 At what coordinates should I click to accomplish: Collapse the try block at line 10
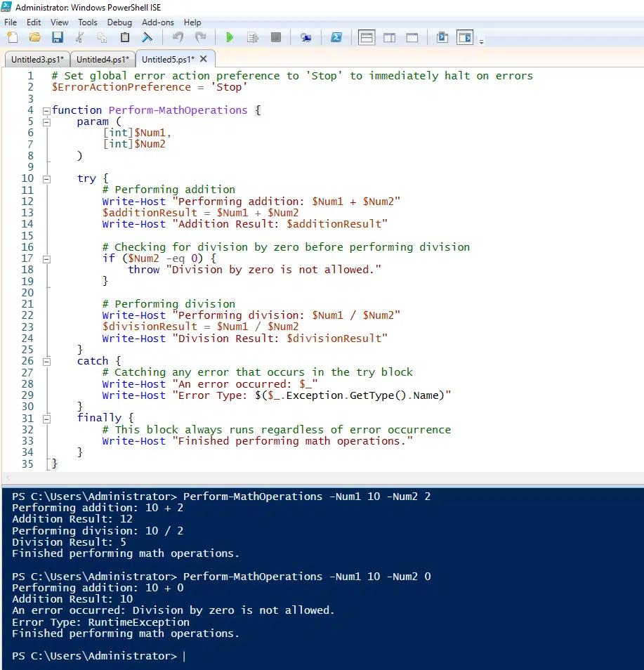pos(46,179)
